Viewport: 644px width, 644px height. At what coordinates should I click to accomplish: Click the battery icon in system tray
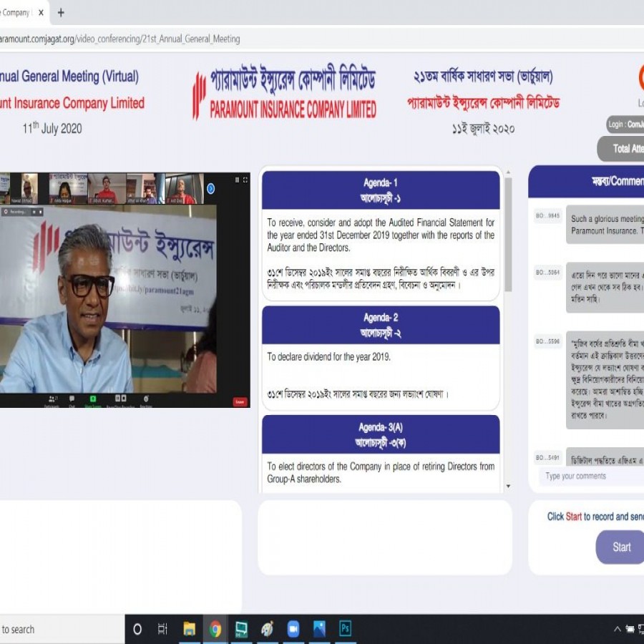pos(630,629)
